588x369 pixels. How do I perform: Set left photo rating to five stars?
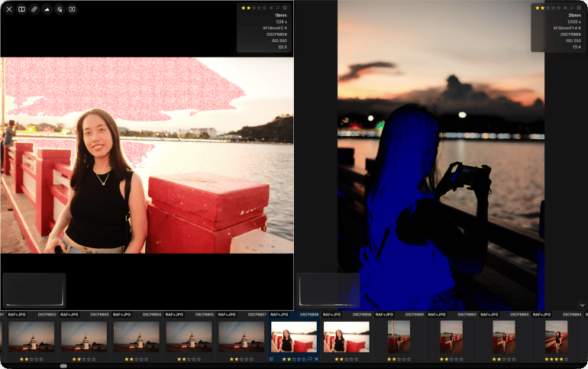[264, 8]
